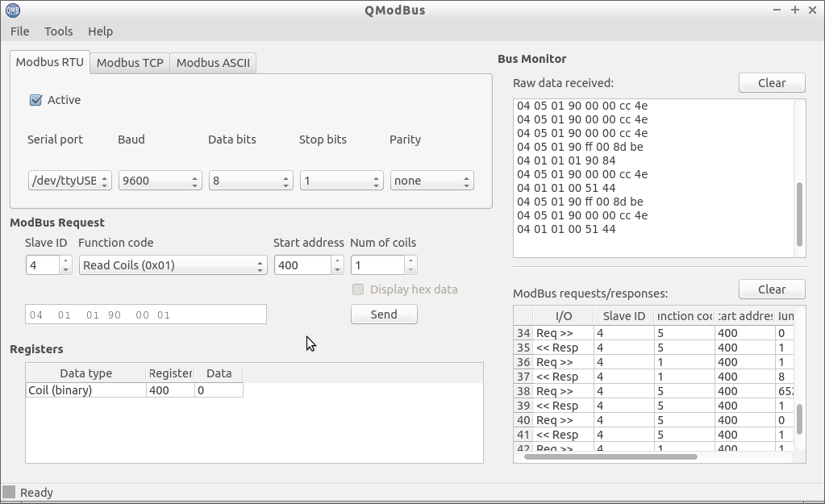Click the Start address input field
Viewport: 825px width, 504px height.
(x=302, y=265)
